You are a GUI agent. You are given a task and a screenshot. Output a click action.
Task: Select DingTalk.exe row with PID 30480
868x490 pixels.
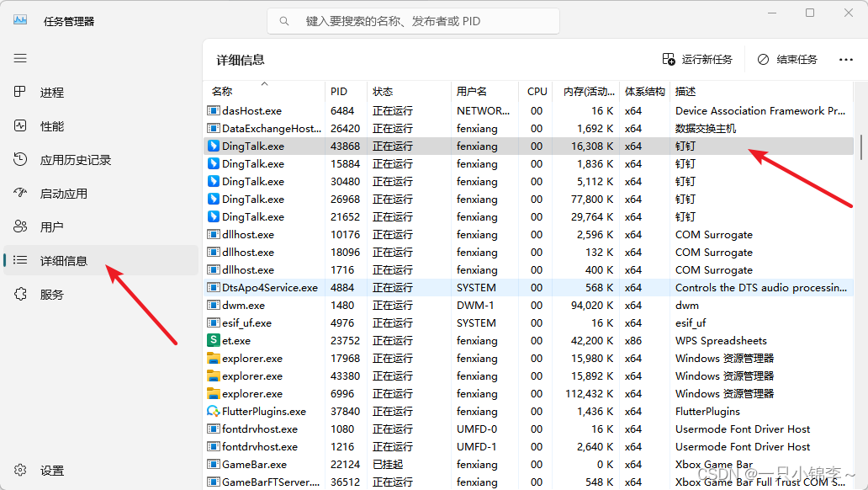tap(529, 182)
